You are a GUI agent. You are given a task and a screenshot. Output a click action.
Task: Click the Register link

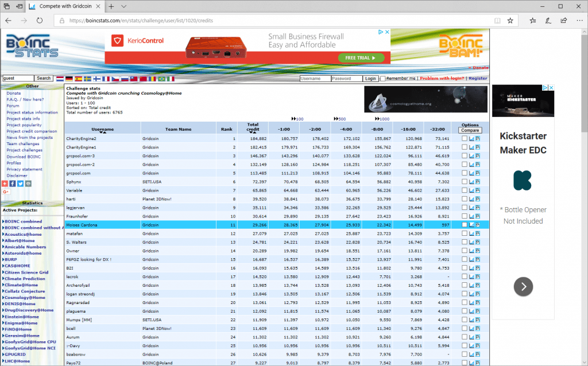[x=478, y=79]
